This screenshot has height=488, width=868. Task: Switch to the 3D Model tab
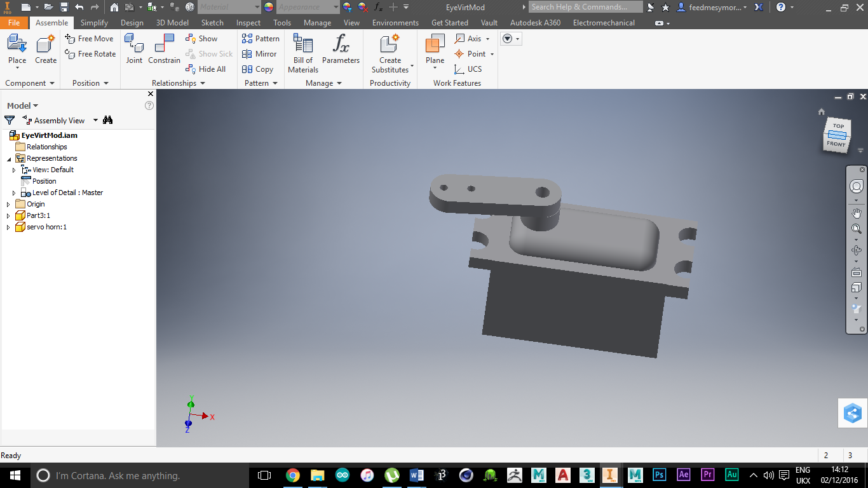point(173,23)
